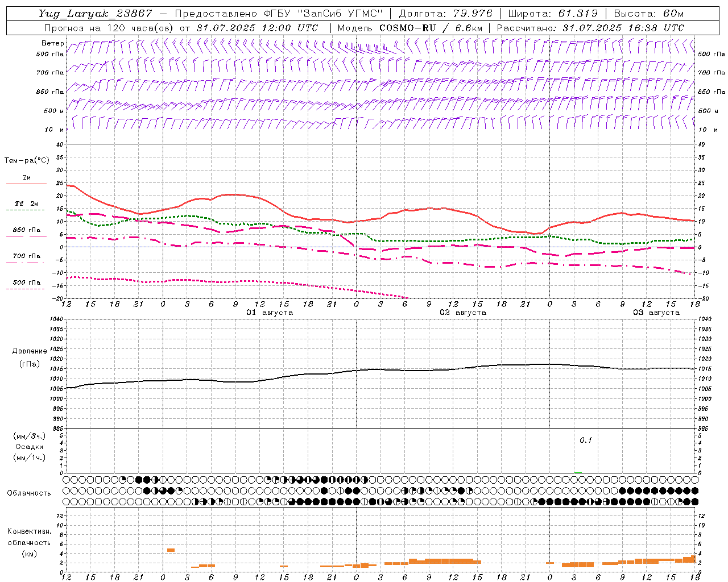Click the left 850 гПа wind level label
Image resolution: width=728 pixels, height=582 pixels.
(50, 92)
